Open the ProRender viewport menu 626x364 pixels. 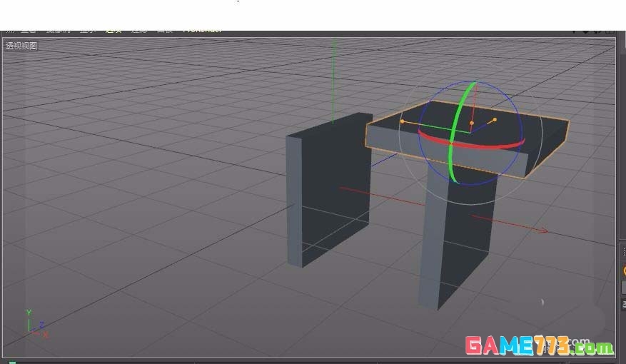coord(202,31)
